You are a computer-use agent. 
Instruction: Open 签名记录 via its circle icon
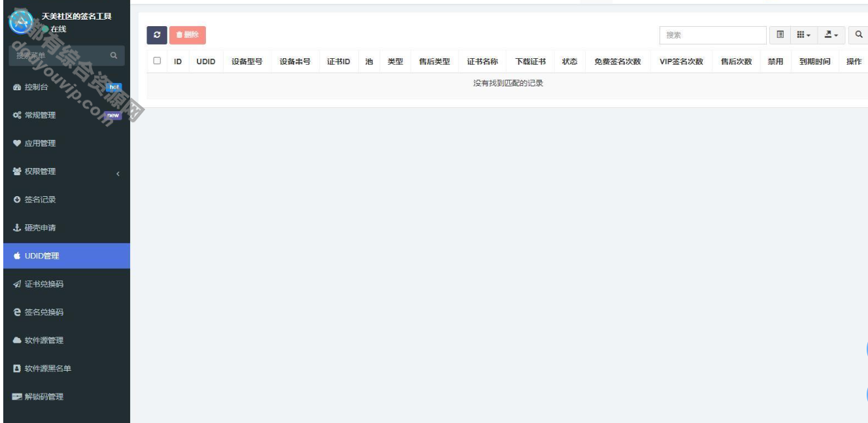click(18, 199)
